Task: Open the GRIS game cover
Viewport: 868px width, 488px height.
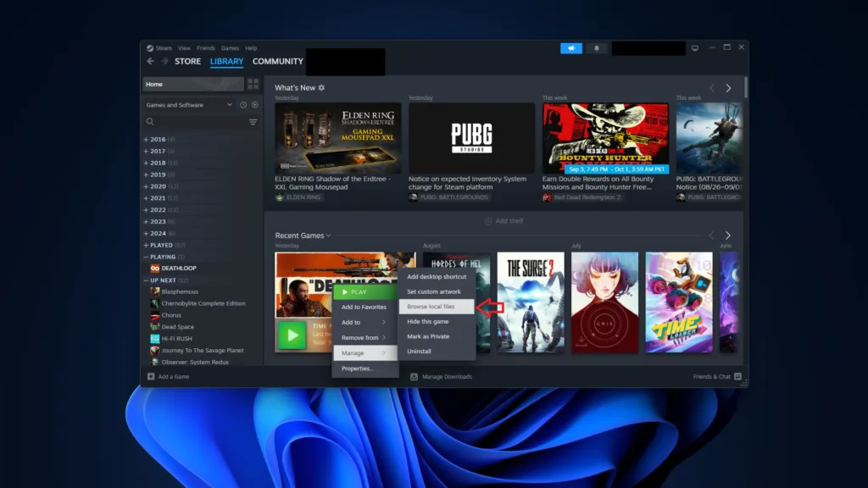Action: coord(604,302)
